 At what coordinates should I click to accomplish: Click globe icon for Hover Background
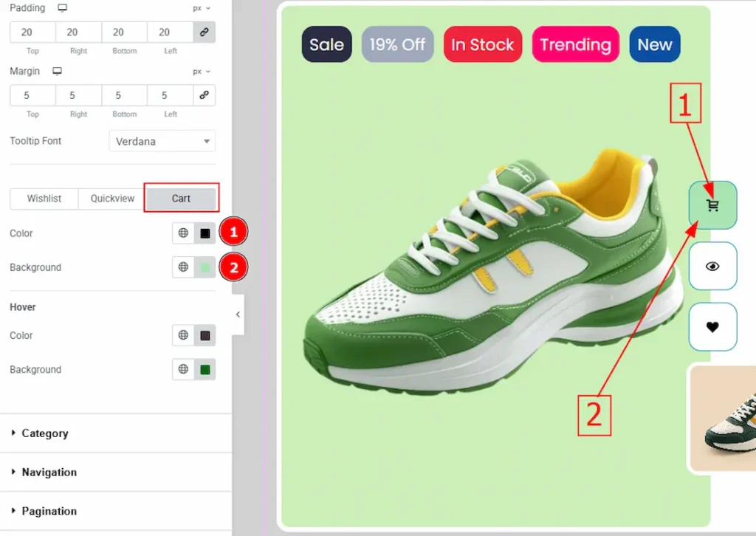(x=183, y=369)
